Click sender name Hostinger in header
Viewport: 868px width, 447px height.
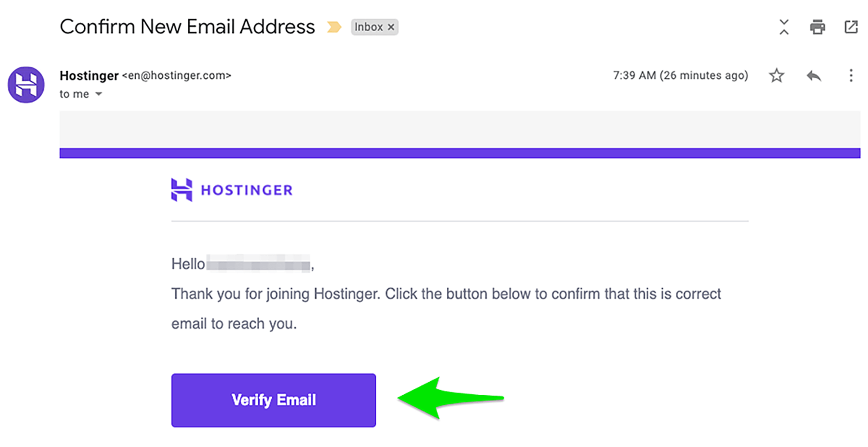[x=89, y=75]
